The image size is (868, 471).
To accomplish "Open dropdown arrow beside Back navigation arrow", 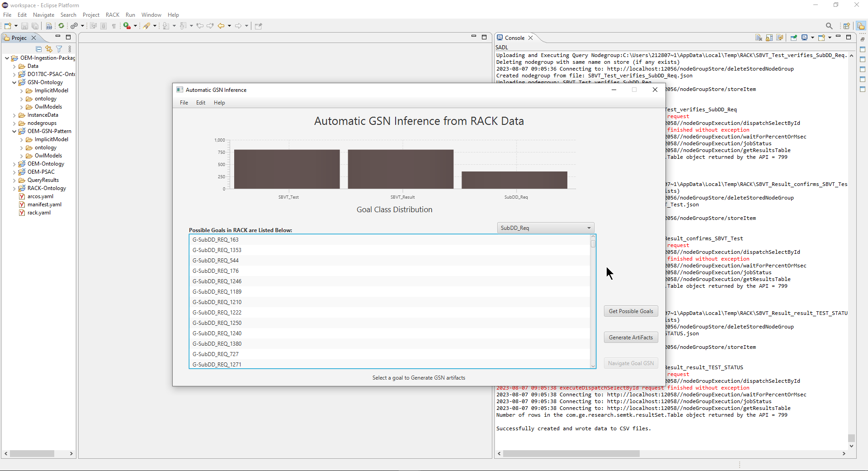I will coord(229,26).
